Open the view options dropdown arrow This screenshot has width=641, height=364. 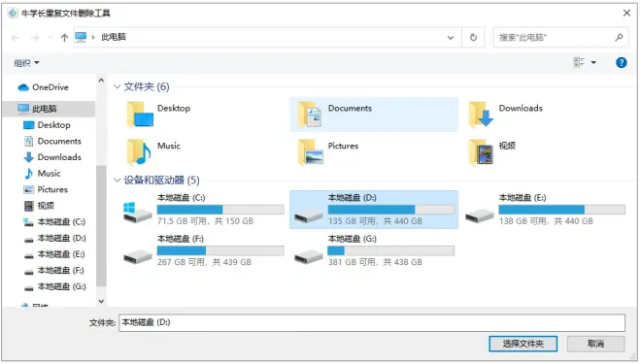pyautogui.click(x=593, y=62)
